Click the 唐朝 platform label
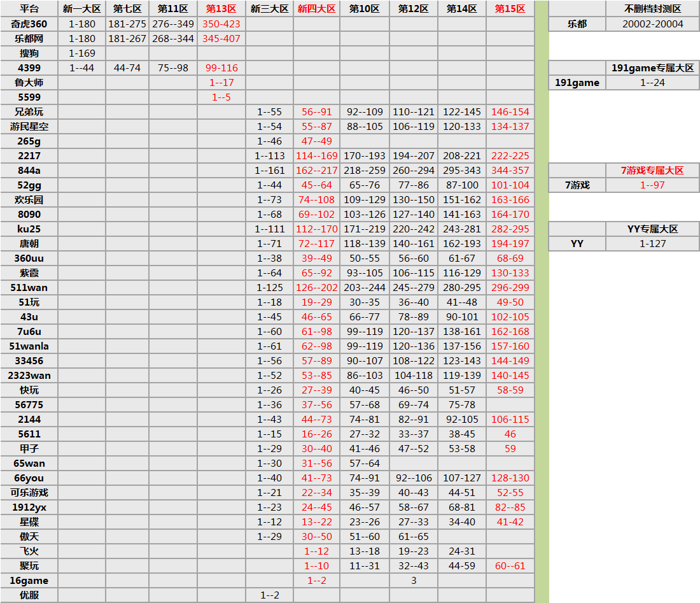The image size is (700, 603). tap(29, 244)
